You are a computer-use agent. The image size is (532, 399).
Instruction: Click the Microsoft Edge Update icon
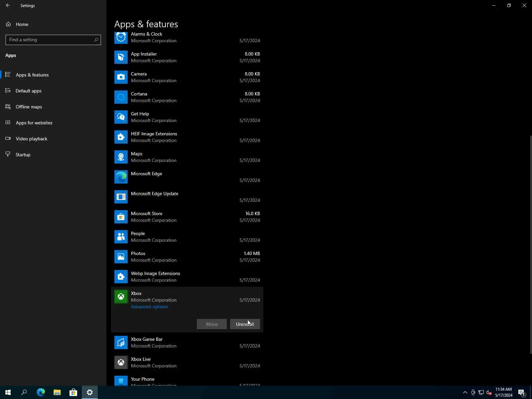[121, 197]
